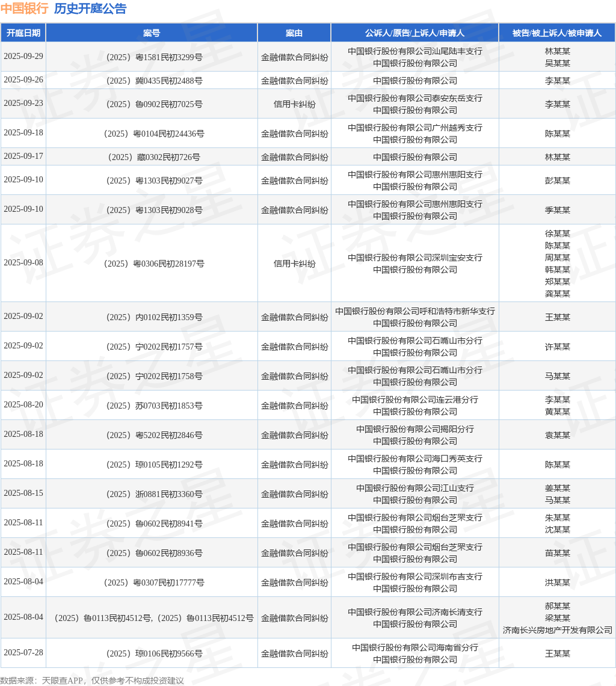Click the date 2025-09-23
616x686 pixels.
click(x=23, y=104)
